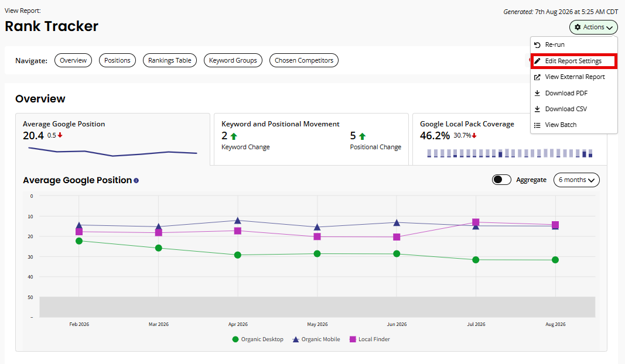Toggle Organic Mobile series in chart legend

pyautogui.click(x=316, y=339)
